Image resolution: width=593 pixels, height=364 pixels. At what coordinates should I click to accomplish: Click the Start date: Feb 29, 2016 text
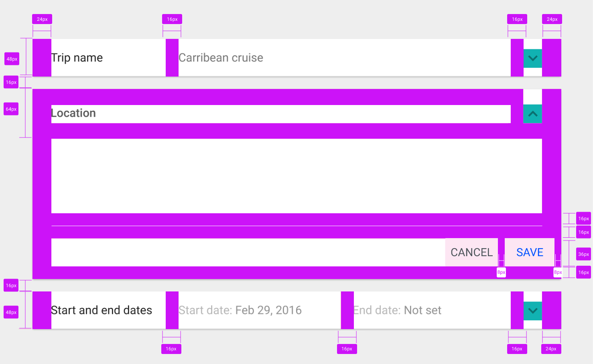240,310
